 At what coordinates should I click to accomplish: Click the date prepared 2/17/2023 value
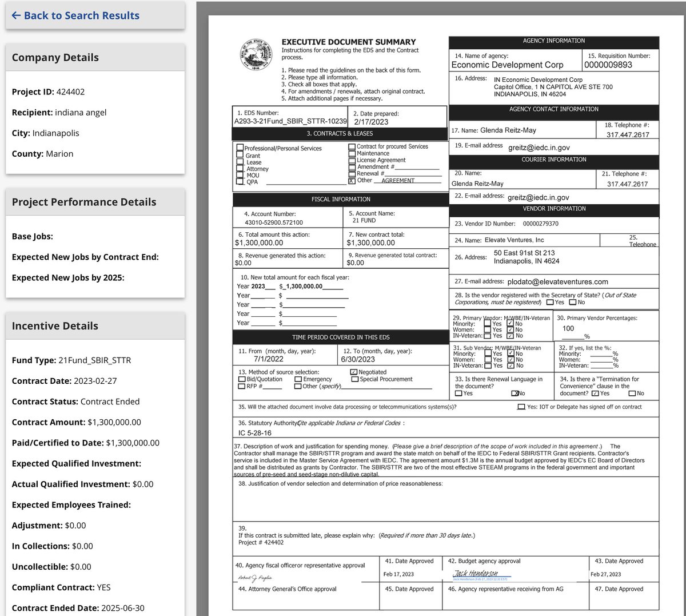click(x=371, y=122)
